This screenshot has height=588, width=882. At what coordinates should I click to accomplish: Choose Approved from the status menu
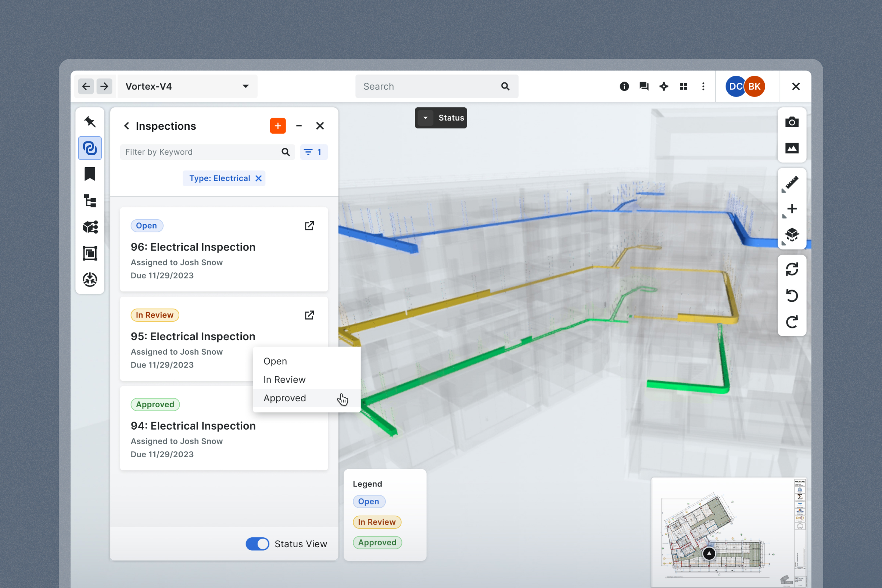point(284,398)
